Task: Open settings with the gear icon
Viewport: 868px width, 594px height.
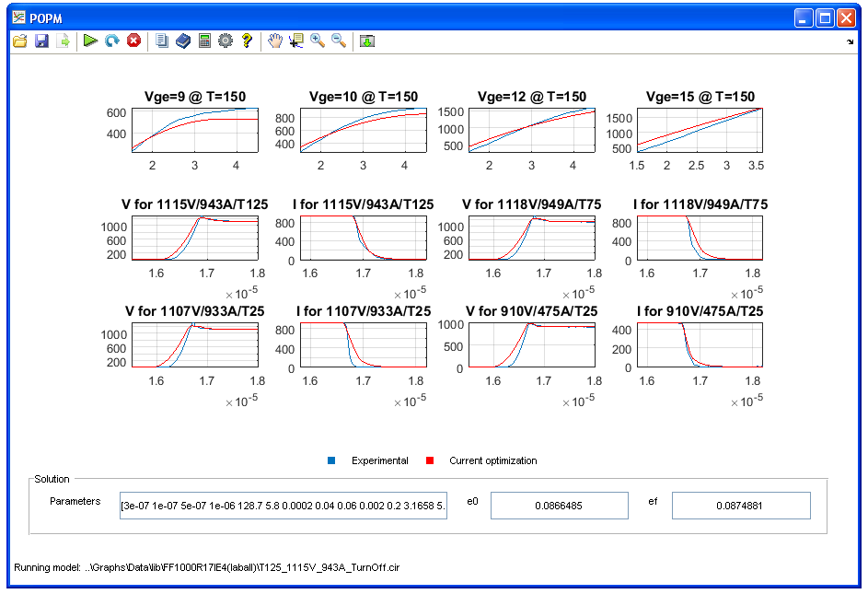Action: tap(226, 41)
